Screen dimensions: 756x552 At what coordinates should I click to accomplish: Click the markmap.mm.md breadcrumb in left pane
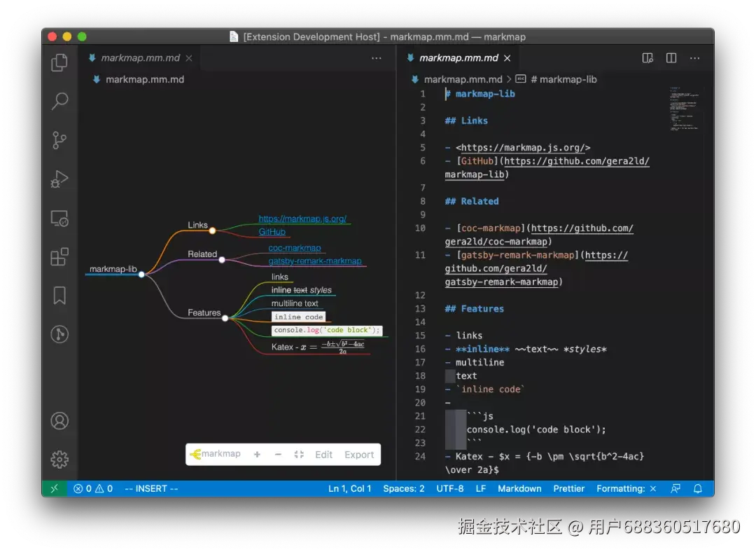click(145, 79)
